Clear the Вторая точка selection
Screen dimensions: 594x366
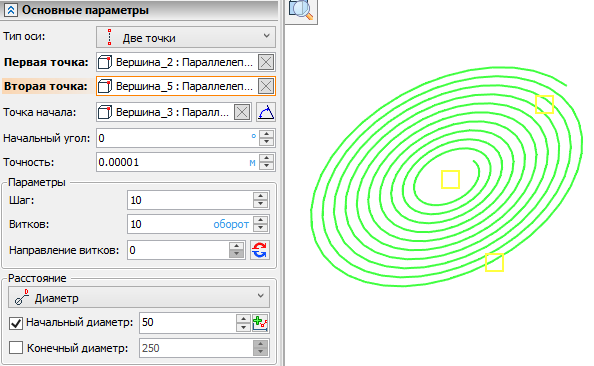coord(266,86)
